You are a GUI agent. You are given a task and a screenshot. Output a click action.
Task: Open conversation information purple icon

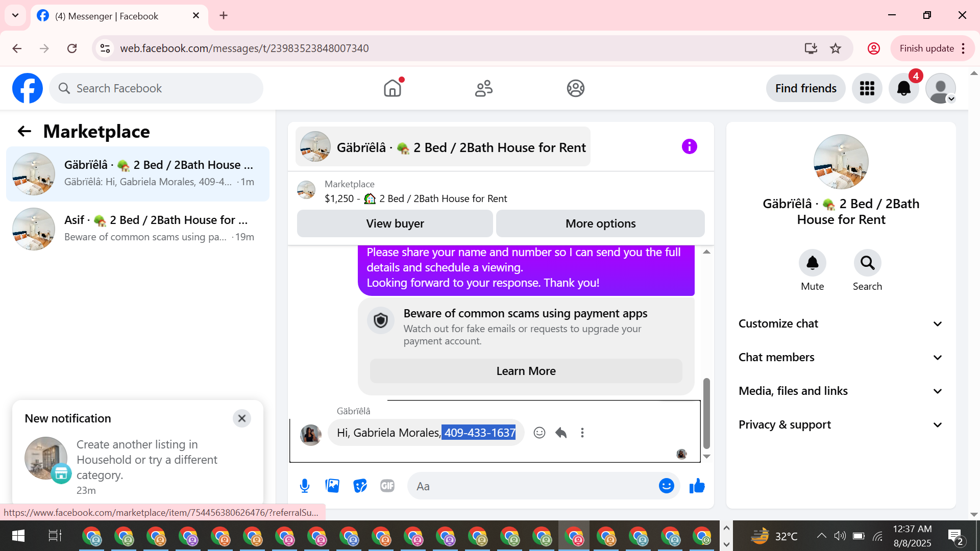(x=689, y=147)
